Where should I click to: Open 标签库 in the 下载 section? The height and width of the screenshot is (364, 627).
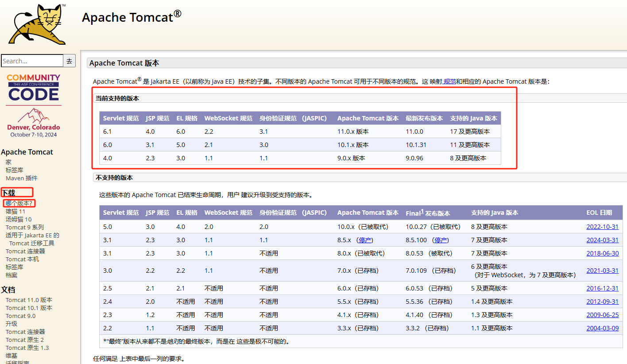click(x=15, y=267)
